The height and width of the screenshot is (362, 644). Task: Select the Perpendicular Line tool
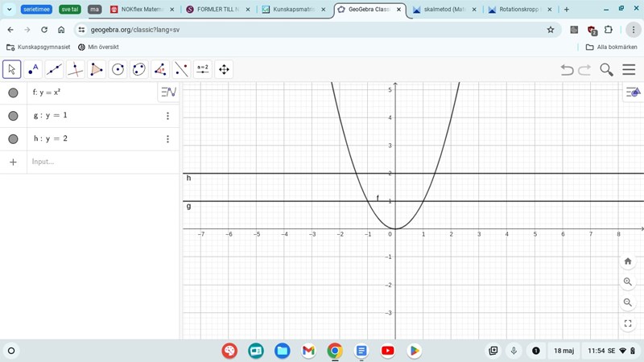point(75,70)
